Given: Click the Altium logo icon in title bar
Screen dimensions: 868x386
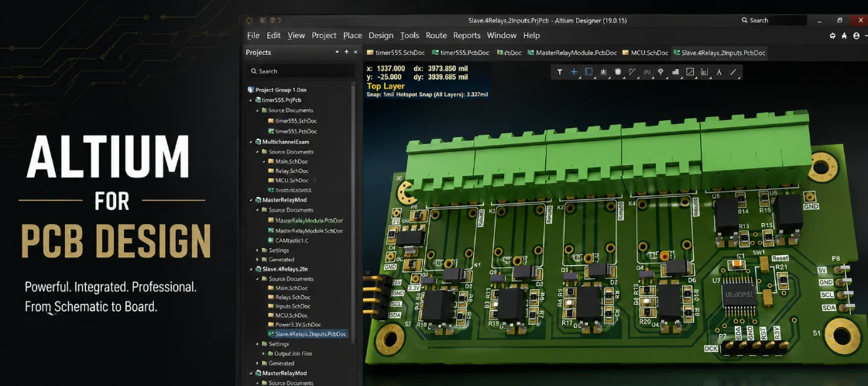Looking at the screenshot, I should click(249, 20).
